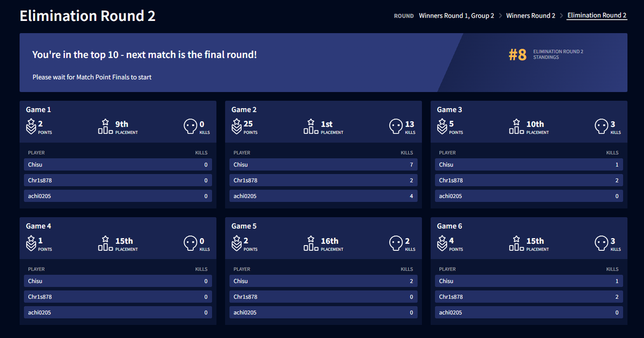The width and height of the screenshot is (644, 338).
Task: Click the Game 2 kills skull icon
Action: pos(396,126)
